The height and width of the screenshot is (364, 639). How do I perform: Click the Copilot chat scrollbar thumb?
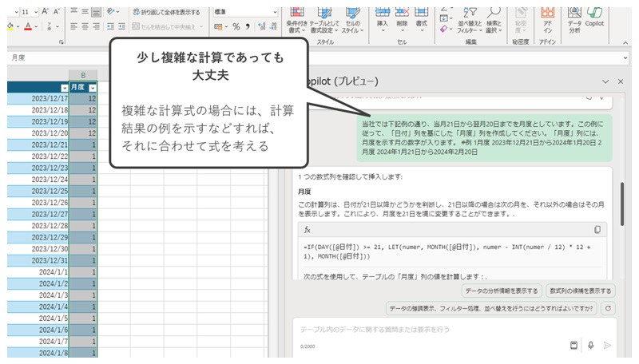click(x=622, y=204)
